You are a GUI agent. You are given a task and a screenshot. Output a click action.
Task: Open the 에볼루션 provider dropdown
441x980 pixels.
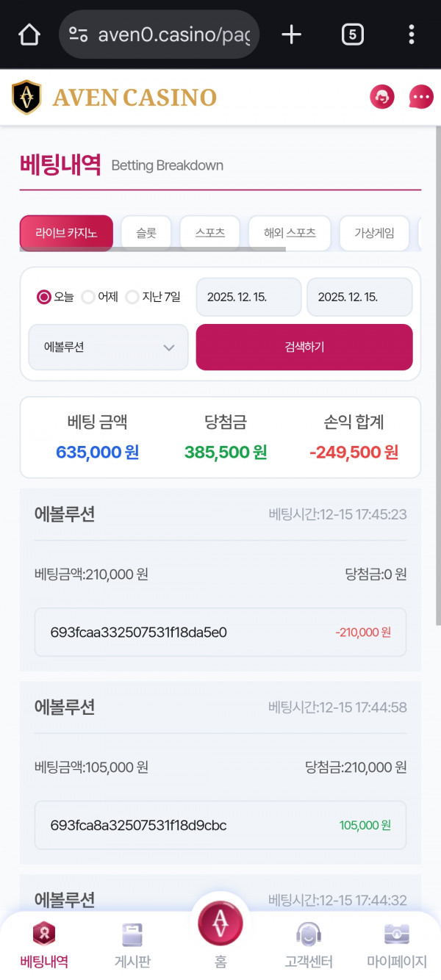pyautogui.click(x=107, y=347)
